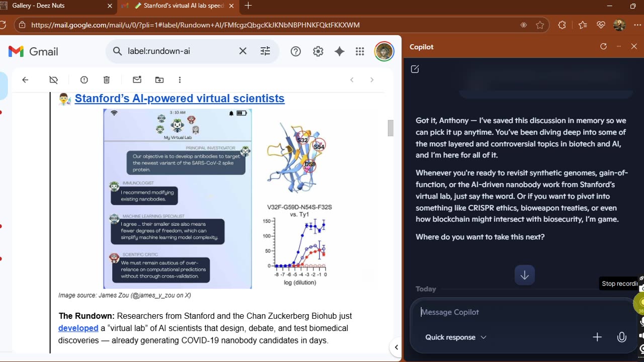Screen dimensions: 644x362
Task: Open the 'developed' hyperlink in the Rundown
Action: 78,328
